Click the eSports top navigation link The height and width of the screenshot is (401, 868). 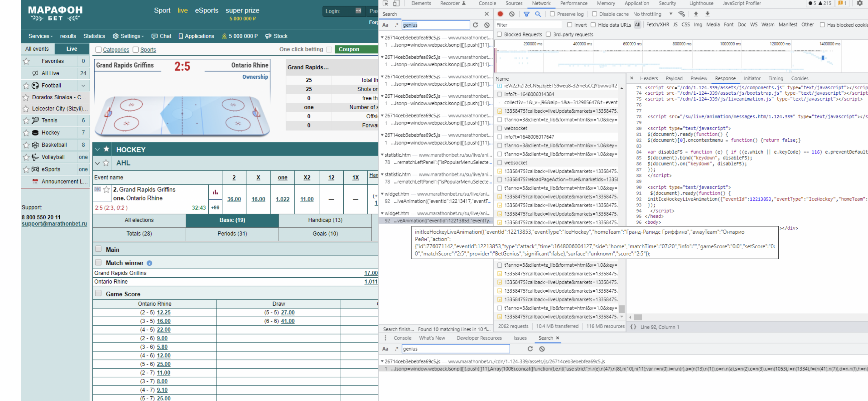pos(207,10)
